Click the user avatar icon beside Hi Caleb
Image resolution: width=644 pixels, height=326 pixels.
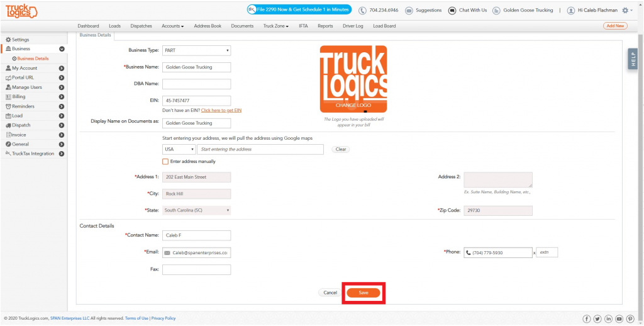pos(570,10)
